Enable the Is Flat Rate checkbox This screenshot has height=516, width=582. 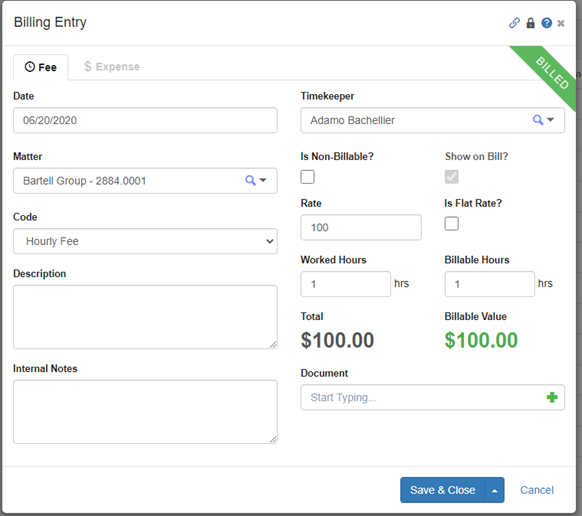click(x=451, y=223)
